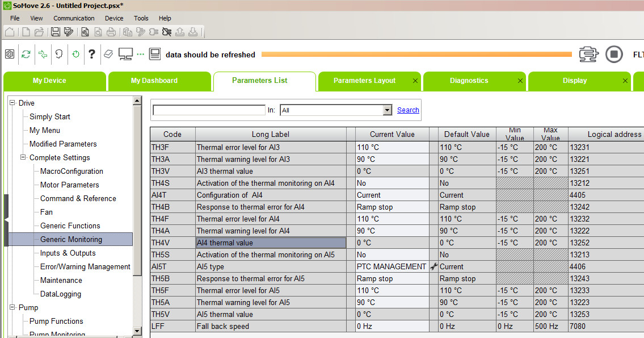Collapse the Drive tree node
Viewport: 644px width, 338px height.
point(12,103)
